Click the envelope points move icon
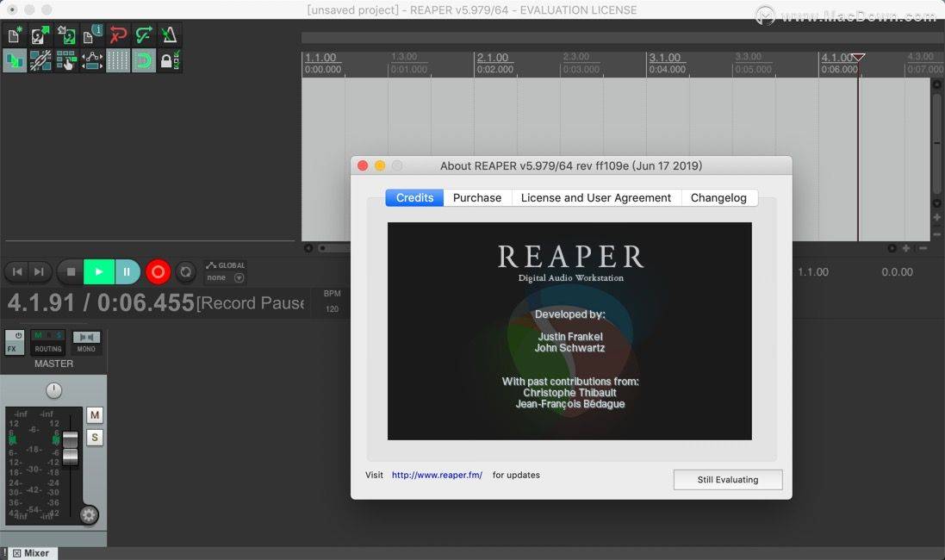Image resolution: width=945 pixels, height=560 pixels. [92, 61]
